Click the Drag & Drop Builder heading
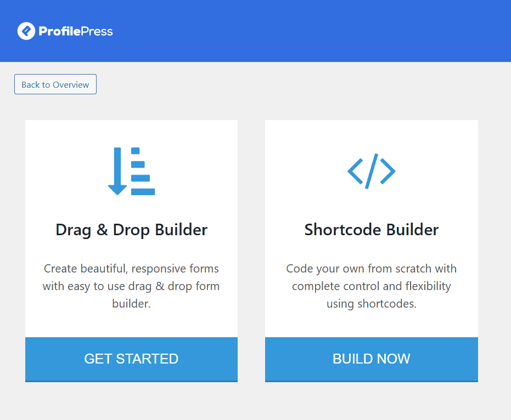The width and height of the screenshot is (511, 420). tap(131, 230)
